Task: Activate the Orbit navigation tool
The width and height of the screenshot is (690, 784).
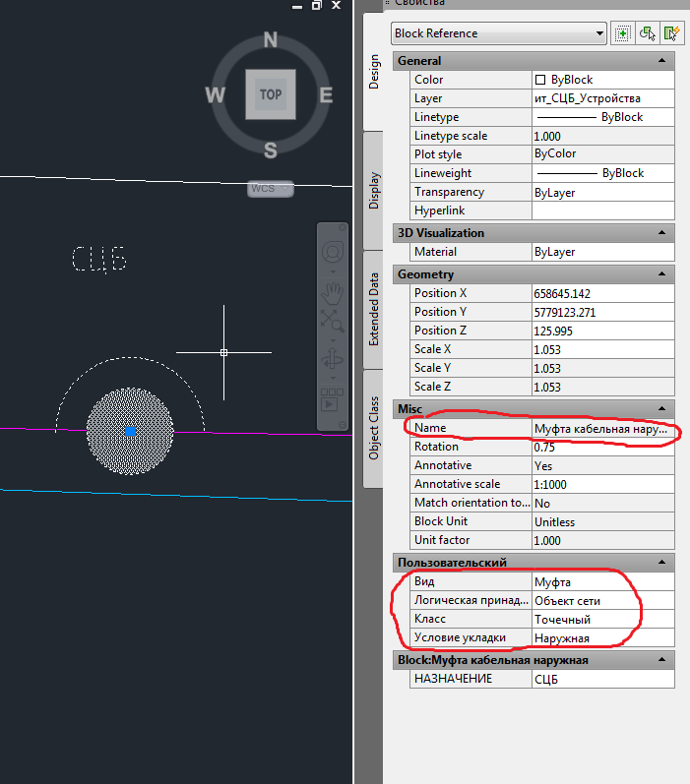Action: click(333, 358)
